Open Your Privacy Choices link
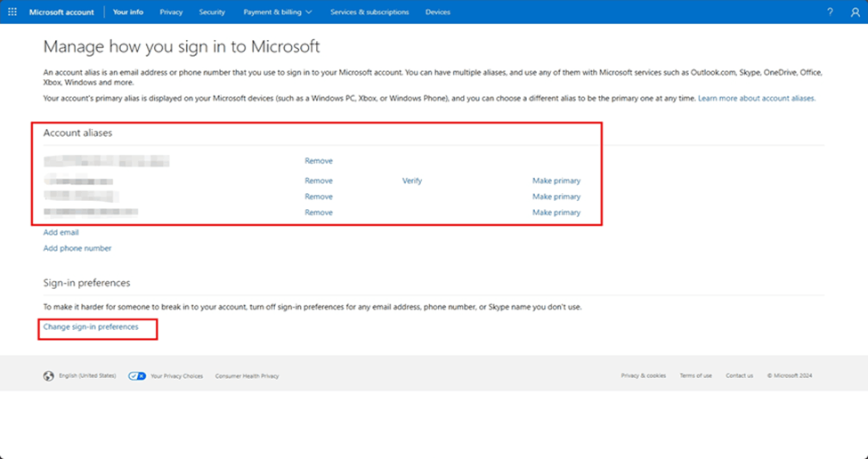Image resolution: width=868 pixels, height=459 pixels. [176, 376]
